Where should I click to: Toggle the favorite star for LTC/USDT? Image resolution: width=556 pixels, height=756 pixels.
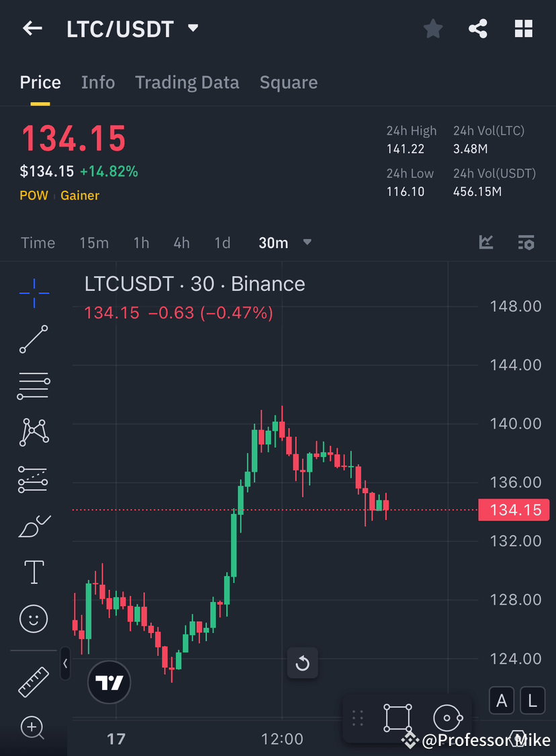432,28
